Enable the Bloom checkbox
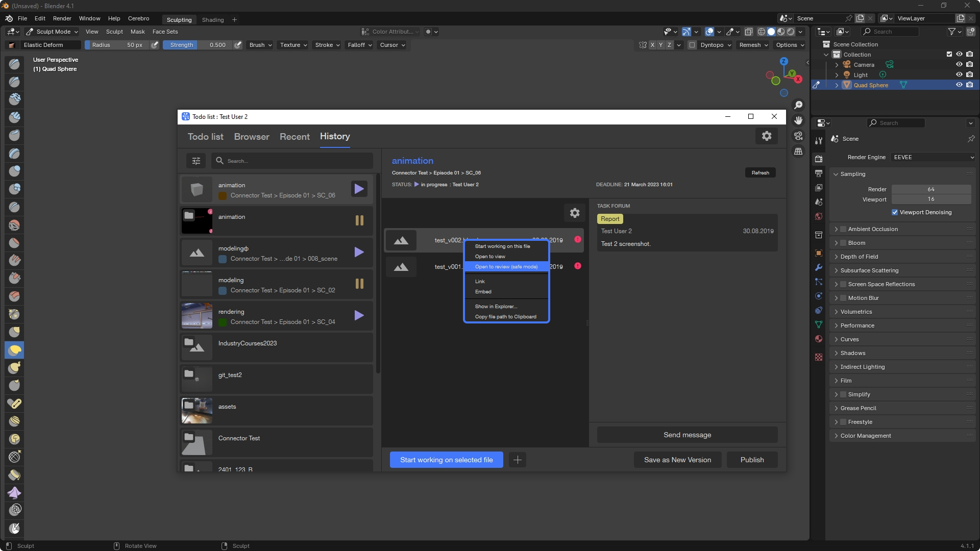Viewport: 980px width, 551px height. tap(843, 243)
